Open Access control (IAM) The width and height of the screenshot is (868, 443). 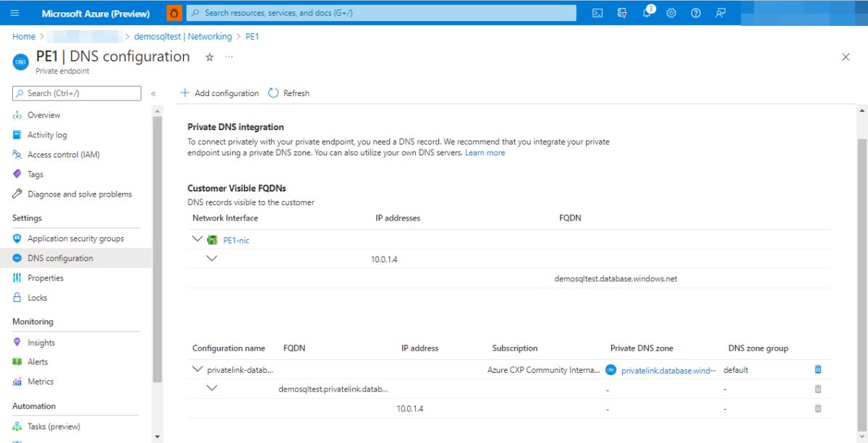[64, 155]
